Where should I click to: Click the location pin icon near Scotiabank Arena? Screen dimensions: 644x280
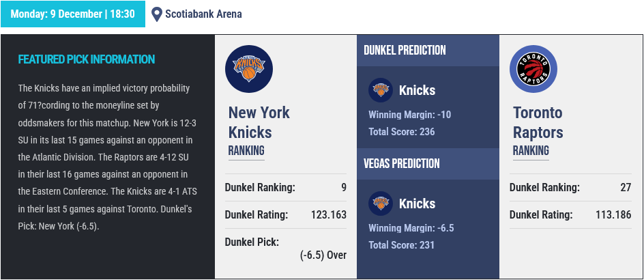[x=156, y=14]
